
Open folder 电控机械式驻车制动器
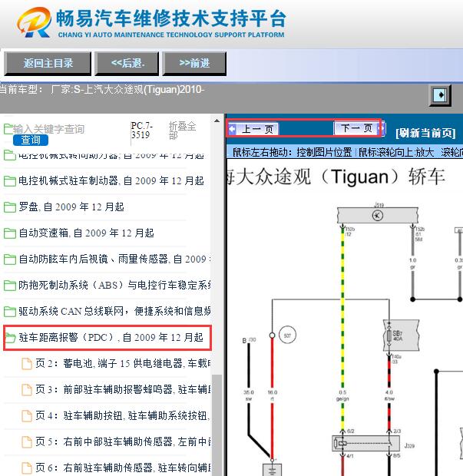pos(111,181)
